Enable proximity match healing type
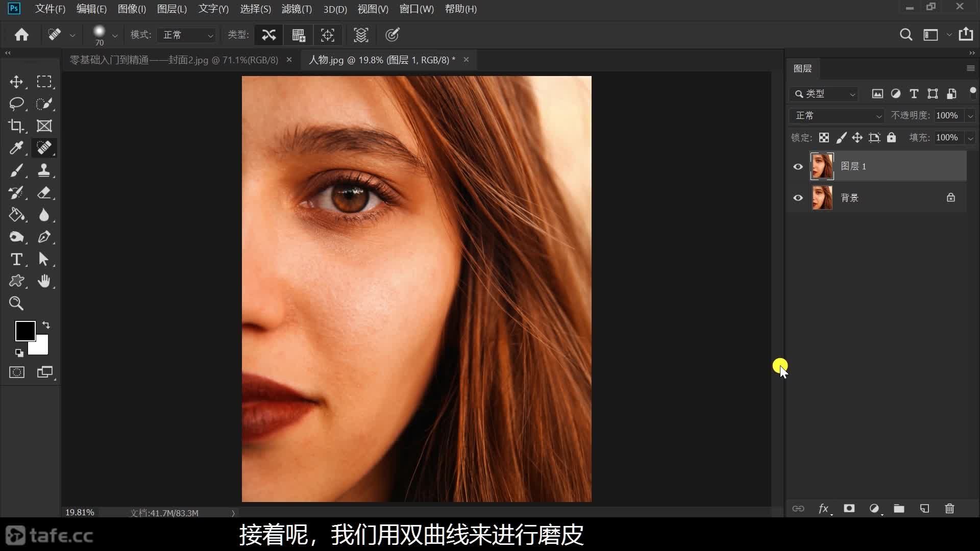 click(x=328, y=35)
